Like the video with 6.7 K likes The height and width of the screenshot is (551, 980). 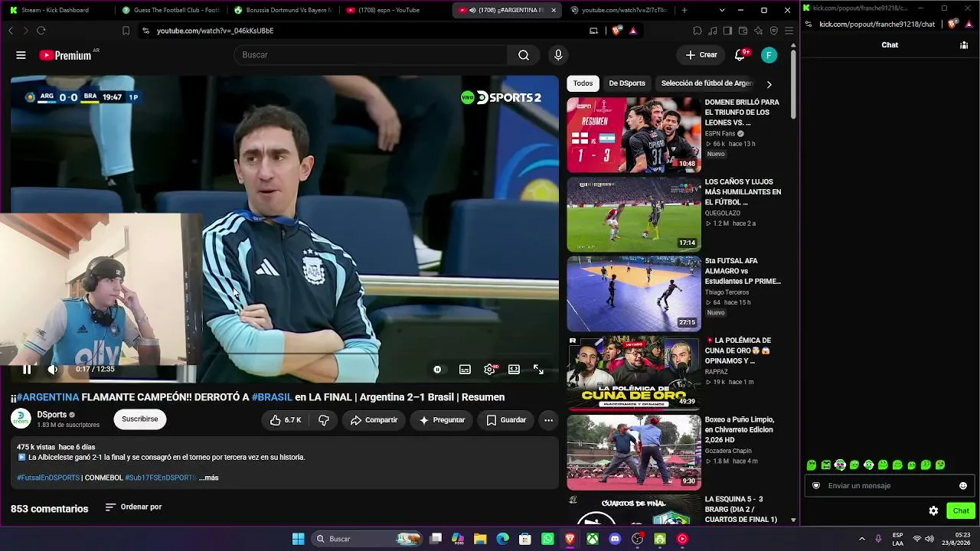(x=285, y=420)
